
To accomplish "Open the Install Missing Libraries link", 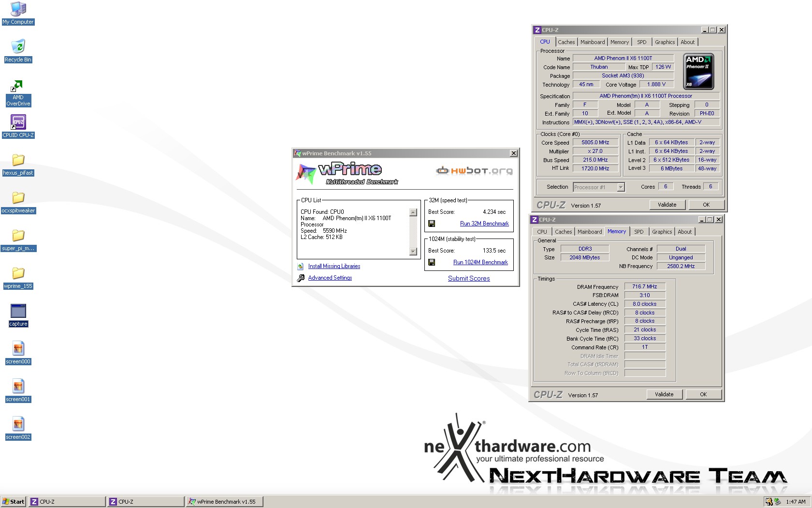I will (334, 266).
